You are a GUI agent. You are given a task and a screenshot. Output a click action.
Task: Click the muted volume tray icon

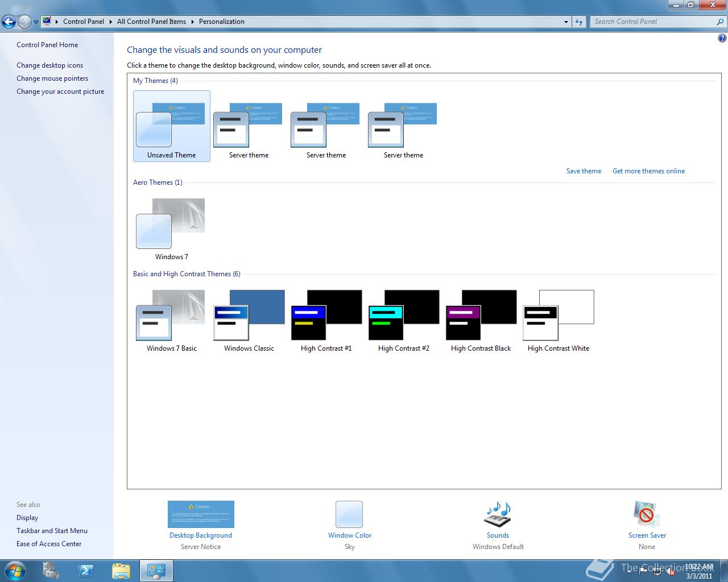tap(671, 571)
